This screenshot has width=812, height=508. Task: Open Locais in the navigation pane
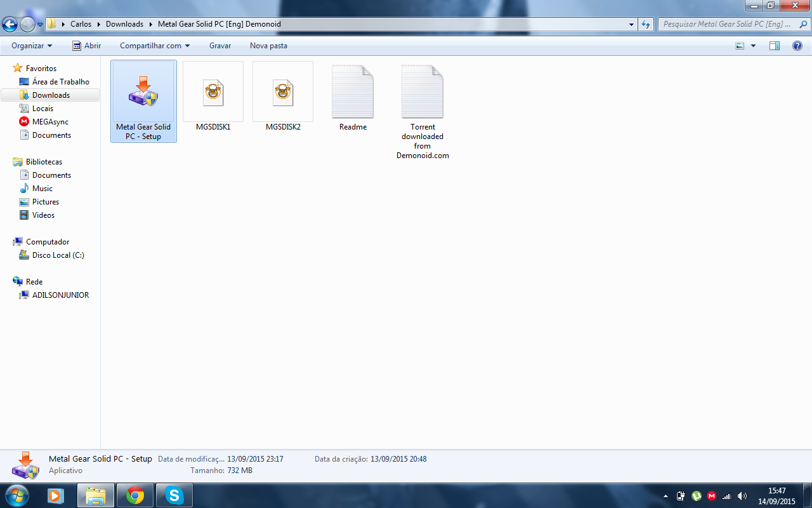tap(43, 108)
